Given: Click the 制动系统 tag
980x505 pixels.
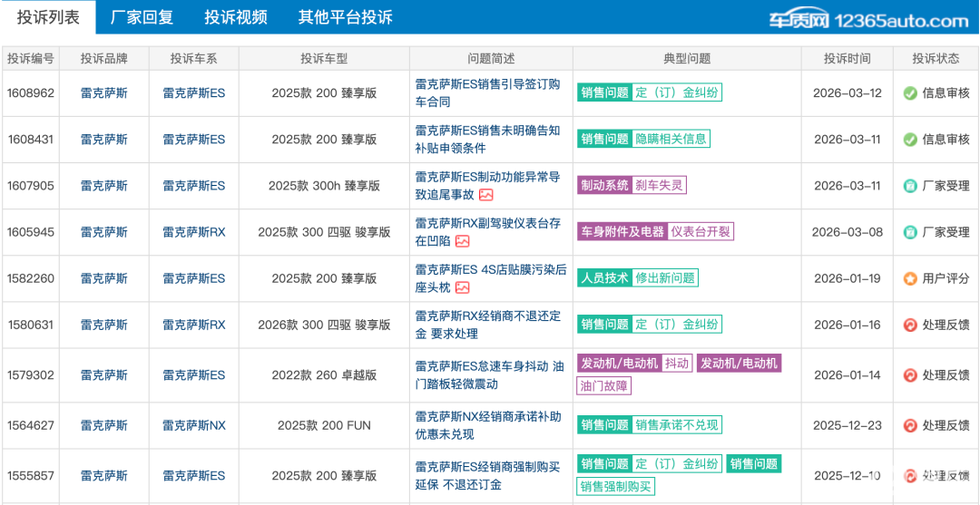Looking at the screenshot, I should point(604,185).
